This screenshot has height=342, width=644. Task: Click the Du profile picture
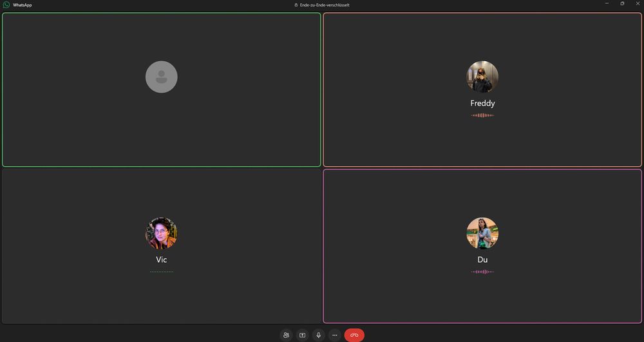click(x=482, y=233)
